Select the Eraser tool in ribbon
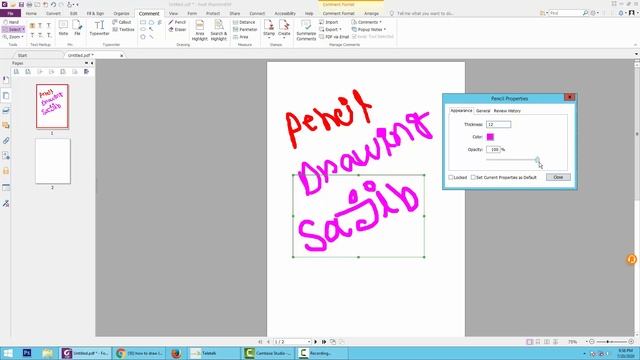The image size is (640, 360). tap(177, 29)
